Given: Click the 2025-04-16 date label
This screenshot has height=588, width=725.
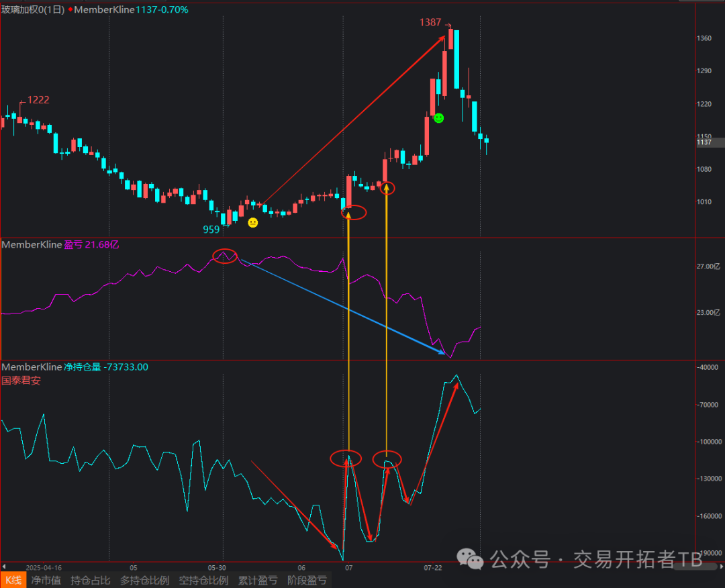Looking at the screenshot, I should [x=44, y=568].
